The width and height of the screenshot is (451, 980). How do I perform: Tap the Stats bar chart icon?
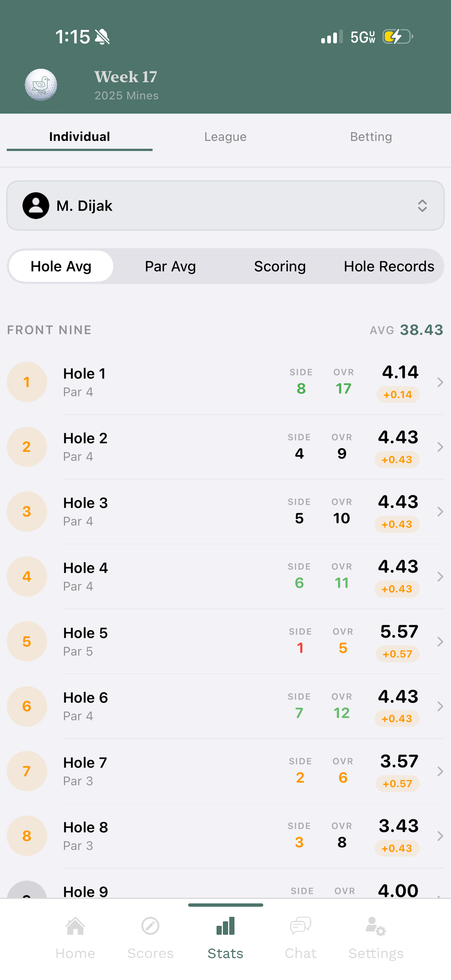tap(225, 926)
